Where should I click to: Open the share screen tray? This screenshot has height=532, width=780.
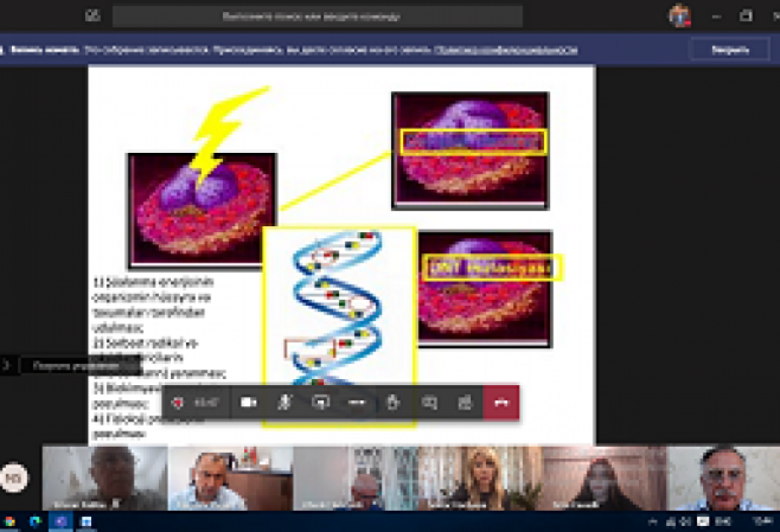pos(320,402)
